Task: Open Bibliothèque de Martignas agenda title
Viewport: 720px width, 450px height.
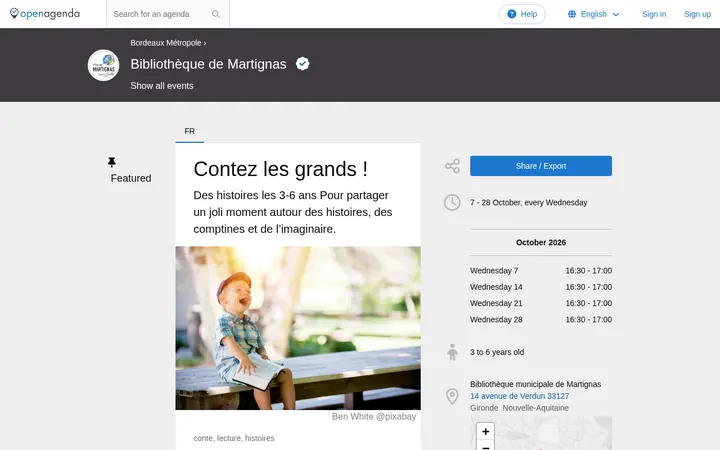Action: coord(208,64)
